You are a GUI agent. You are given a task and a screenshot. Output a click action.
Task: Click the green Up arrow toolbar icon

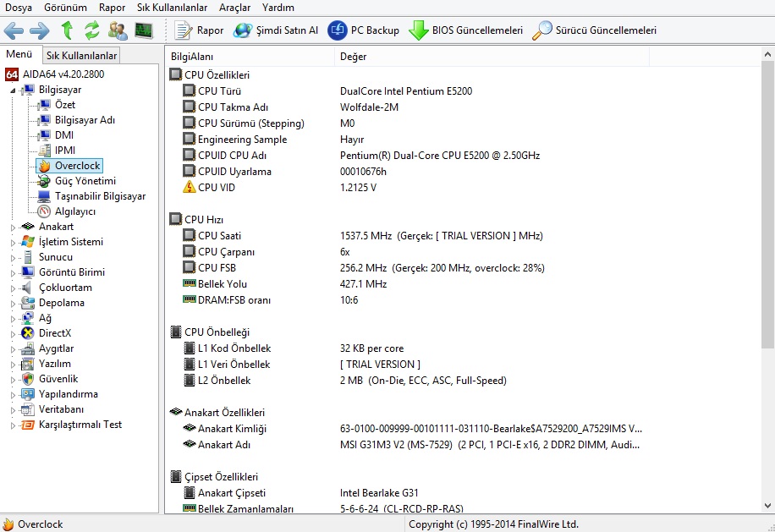(67, 30)
